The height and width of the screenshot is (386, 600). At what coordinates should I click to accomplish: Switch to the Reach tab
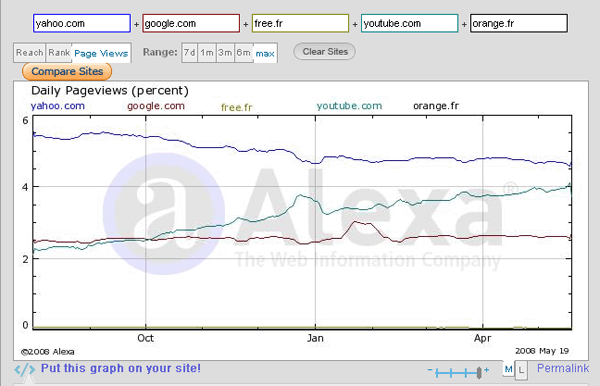[29, 52]
